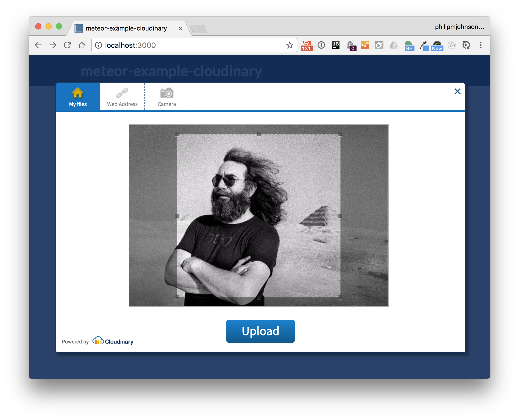Reload the page
The width and height of the screenshot is (519, 420).
(67, 45)
